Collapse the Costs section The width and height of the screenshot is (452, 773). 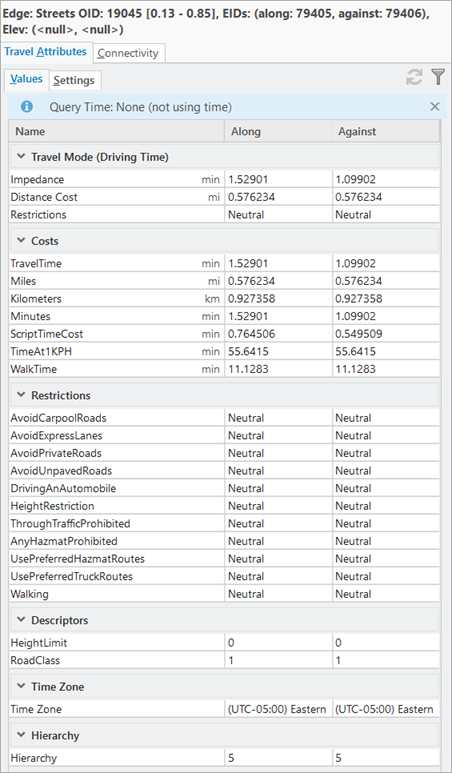tap(21, 241)
